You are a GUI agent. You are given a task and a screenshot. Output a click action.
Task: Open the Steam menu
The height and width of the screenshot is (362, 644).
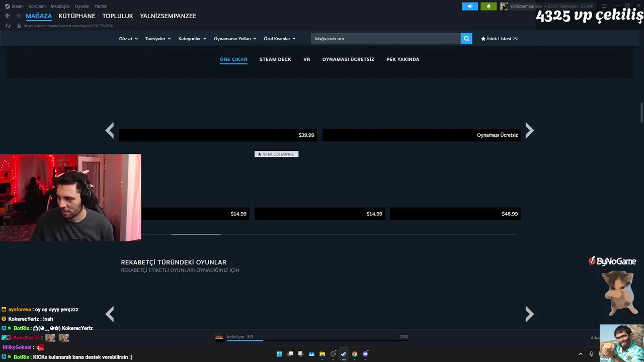[17, 7]
